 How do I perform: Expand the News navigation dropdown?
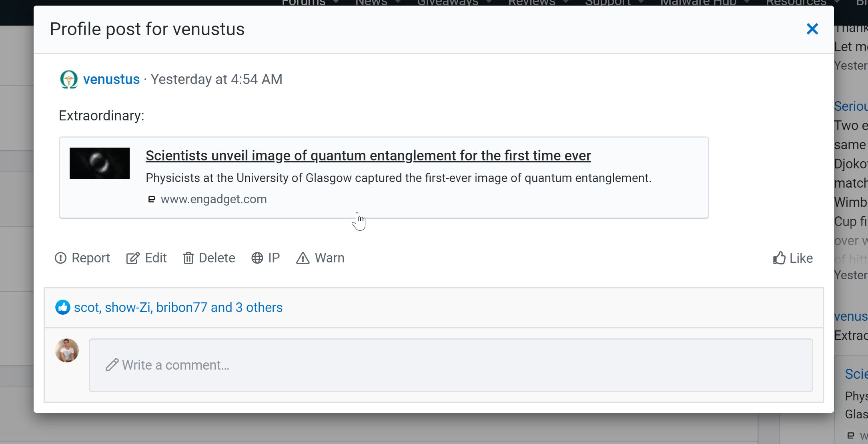pyautogui.click(x=397, y=2)
